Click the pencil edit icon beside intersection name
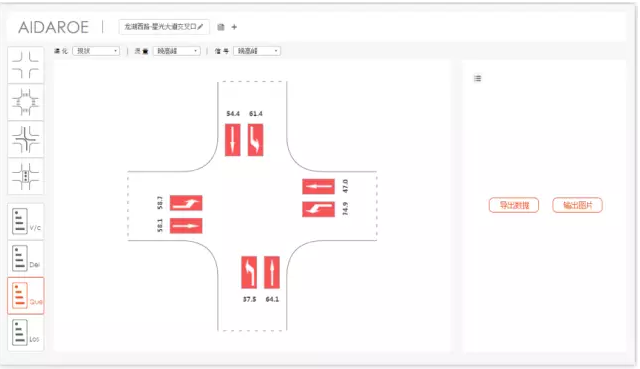Image resolution: width=640 pixels, height=369 pixels. tap(200, 27)
